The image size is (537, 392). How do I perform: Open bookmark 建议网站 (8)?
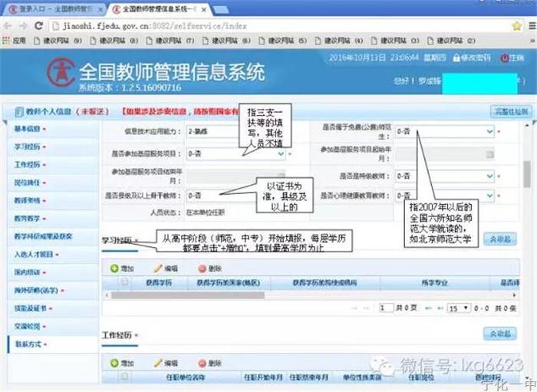pyautogui.click(x=114, y=41)
